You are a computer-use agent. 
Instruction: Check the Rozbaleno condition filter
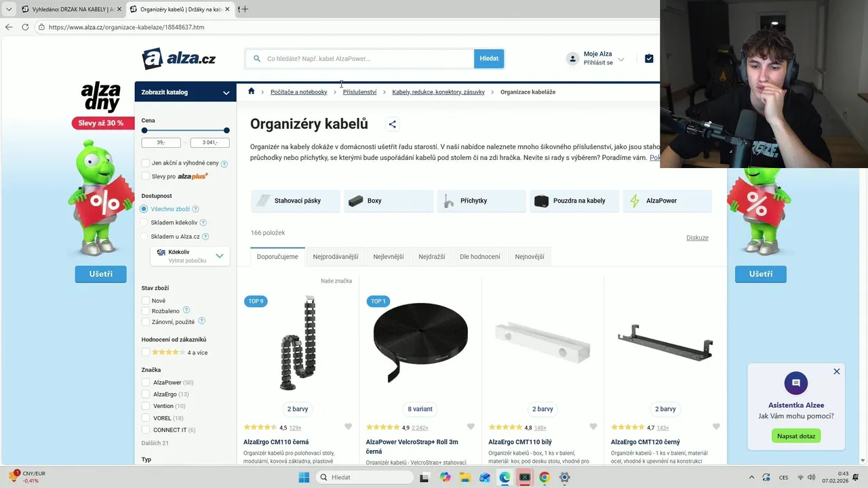click(x=145, y=311)
